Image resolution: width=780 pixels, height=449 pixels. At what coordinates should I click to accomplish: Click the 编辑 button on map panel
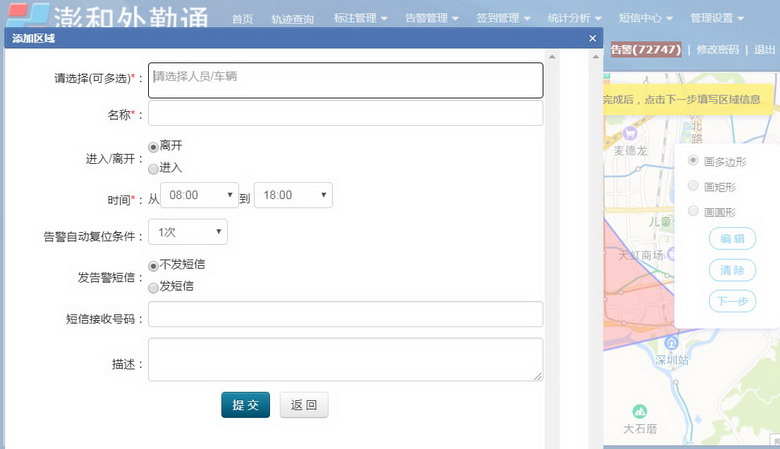pyautogui.click(x=732, y=239)
